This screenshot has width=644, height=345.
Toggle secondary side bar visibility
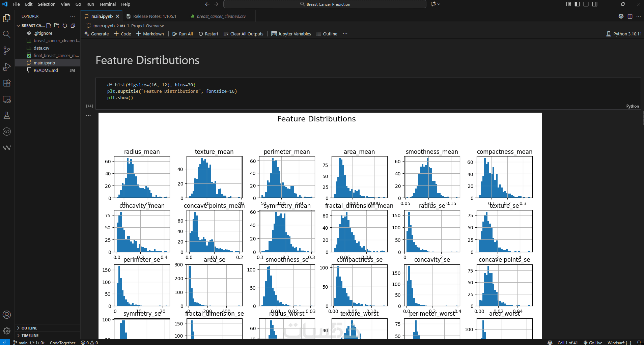[595, 4]
